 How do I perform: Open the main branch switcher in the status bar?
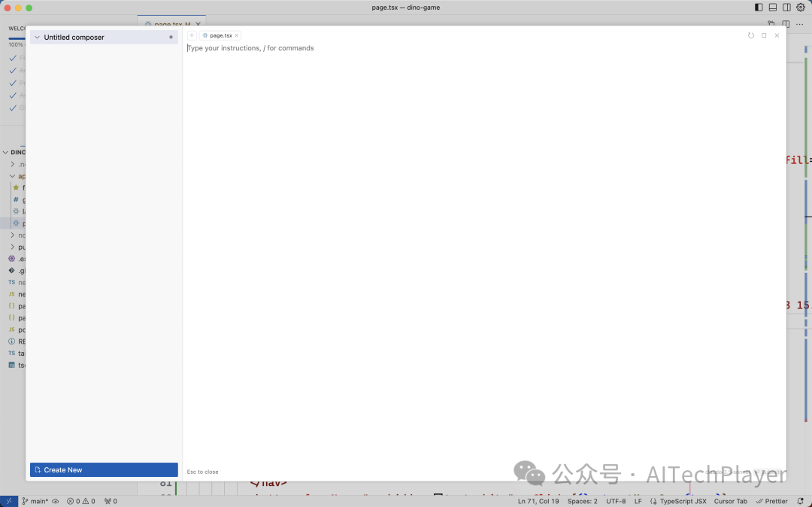tap(35, 501)
